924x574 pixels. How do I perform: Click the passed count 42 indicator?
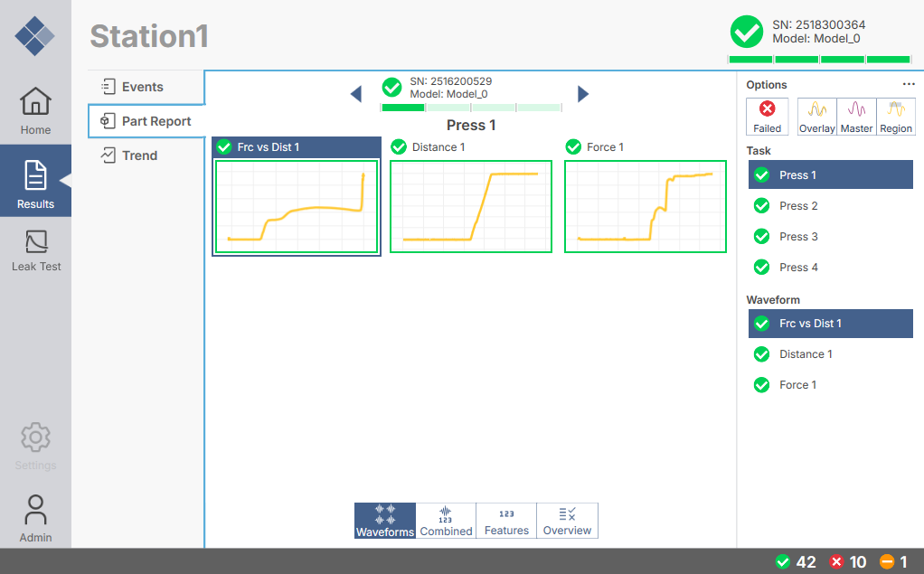[796, 561]
